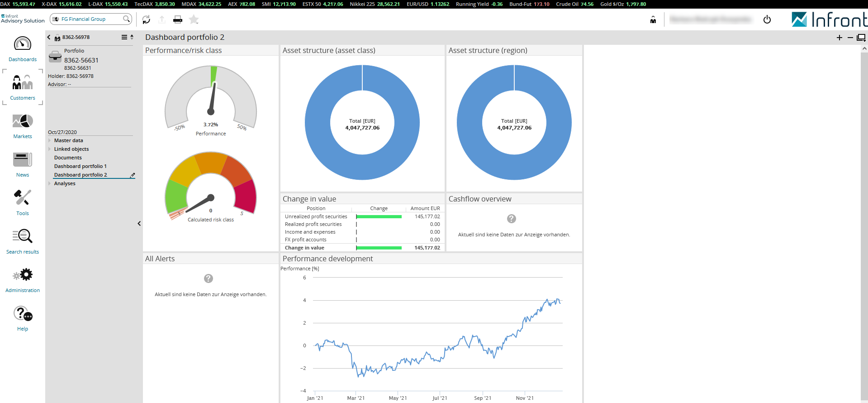Screen dimensions: 868x403
Task: Expand the Master data tree node
Action: pyautogui.click(x=50, y=141)
